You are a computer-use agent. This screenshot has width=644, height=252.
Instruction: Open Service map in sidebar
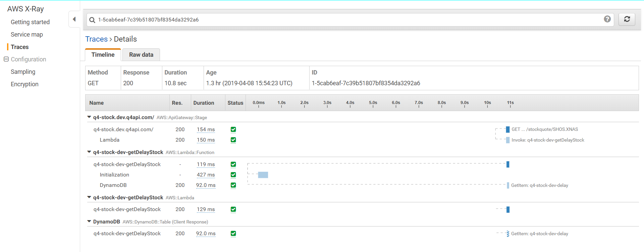[27, 35]
